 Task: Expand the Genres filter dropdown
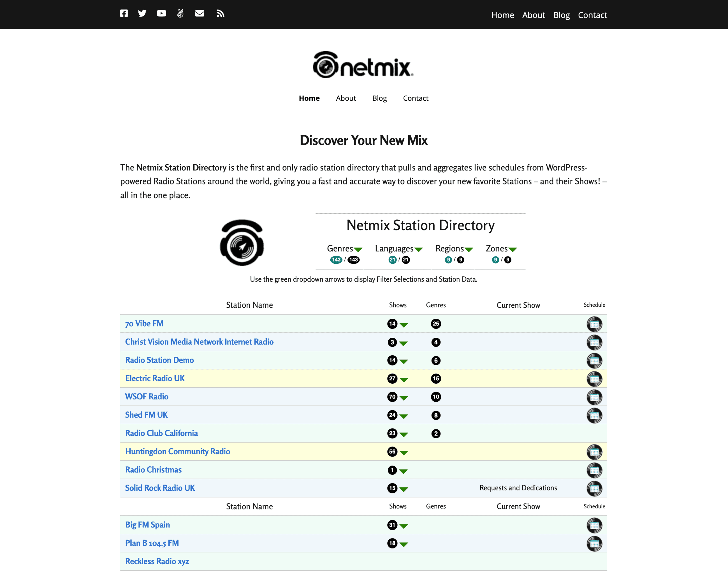(358, 249)
